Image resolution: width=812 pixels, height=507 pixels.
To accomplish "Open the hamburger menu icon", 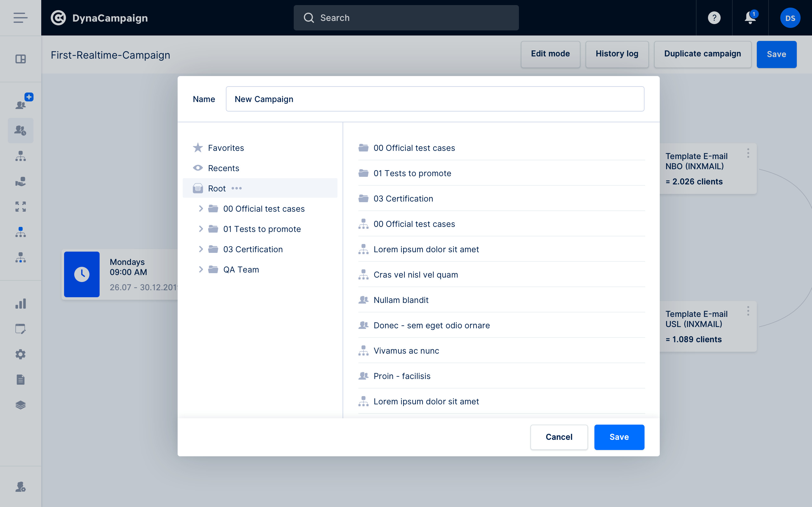I will click(x=21, y=18).
